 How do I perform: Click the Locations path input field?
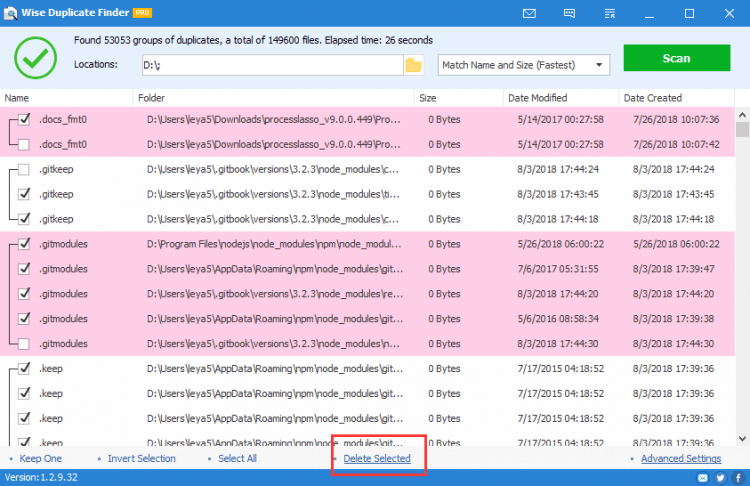[x=273, y=65]
